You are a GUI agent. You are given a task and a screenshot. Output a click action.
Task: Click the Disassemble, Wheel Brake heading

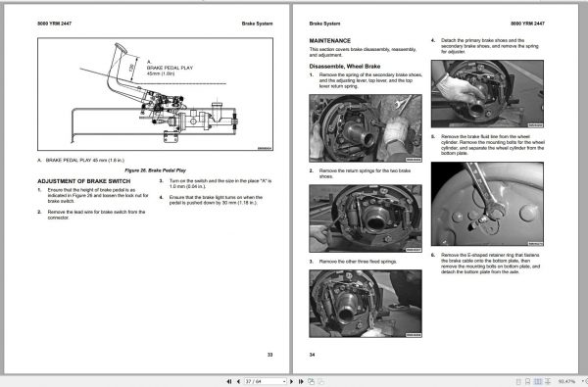point(345,67)
